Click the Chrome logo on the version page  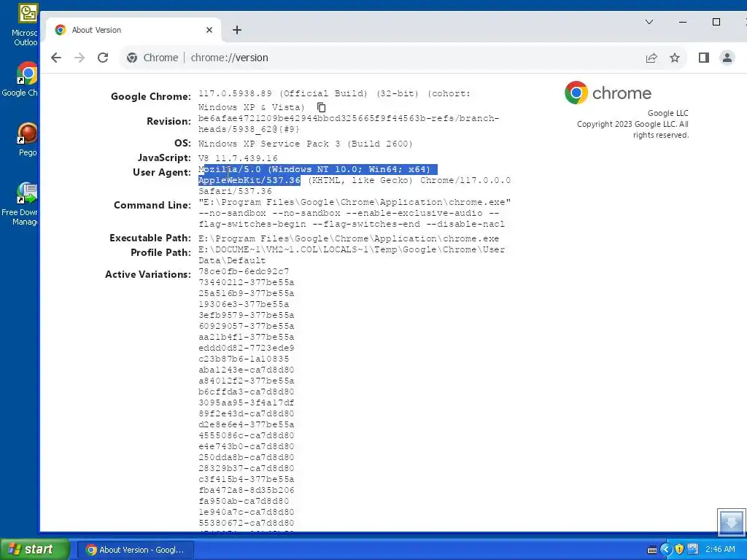[608, 93]
